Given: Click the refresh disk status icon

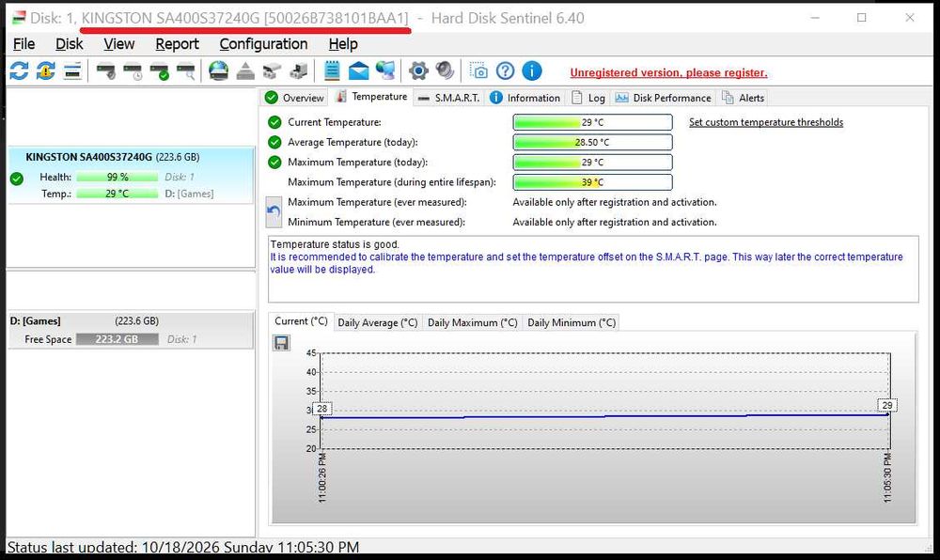Looking at the screenshot, I should point(19,70).
